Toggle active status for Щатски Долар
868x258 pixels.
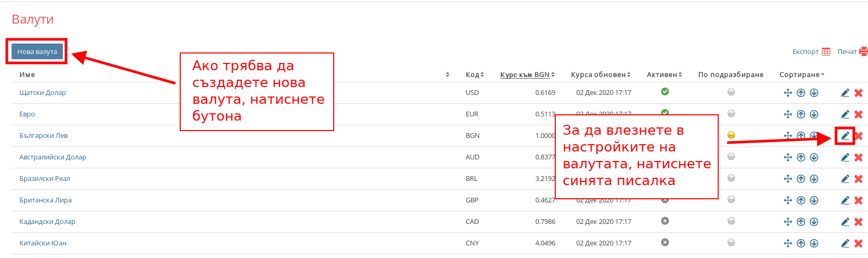click(665, 92)
